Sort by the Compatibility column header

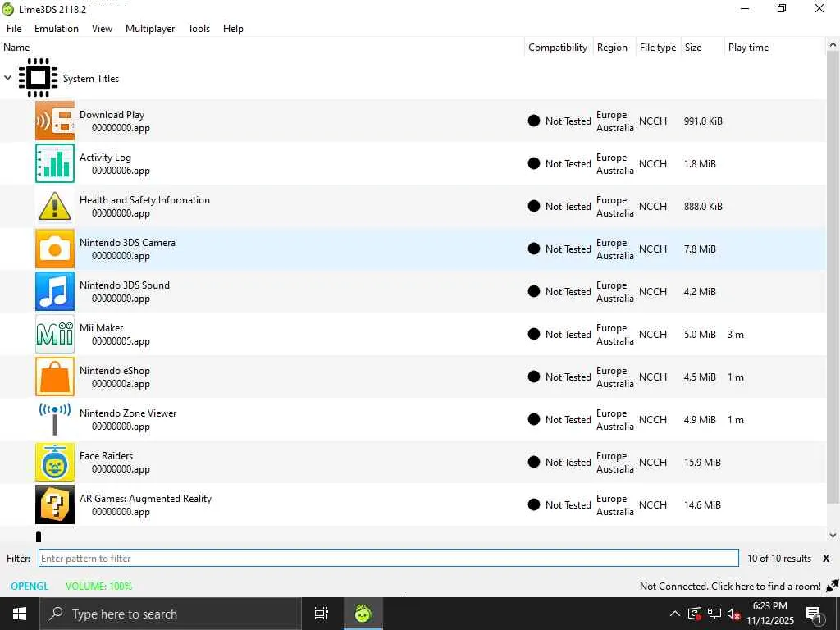point(558,47)
